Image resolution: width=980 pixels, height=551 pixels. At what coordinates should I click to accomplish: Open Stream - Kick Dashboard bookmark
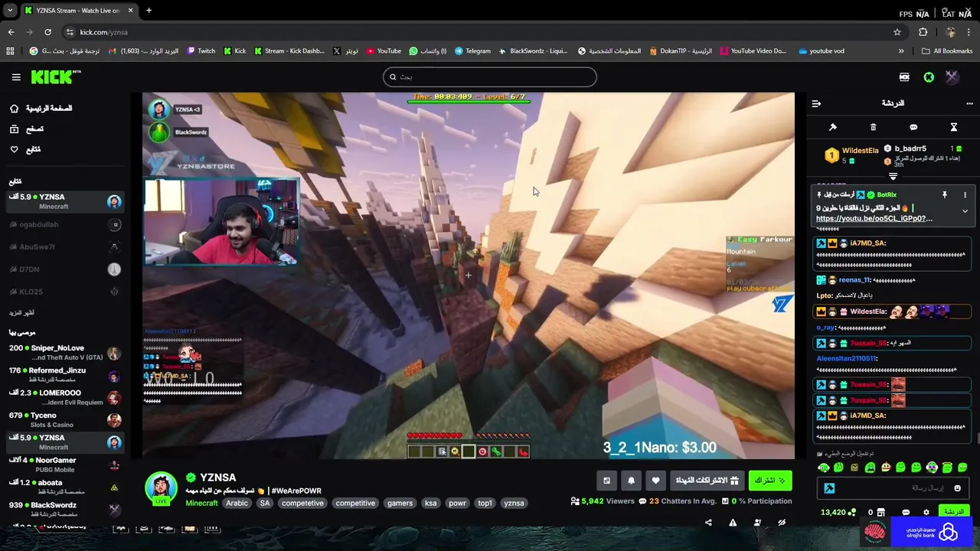coord(289,51)
